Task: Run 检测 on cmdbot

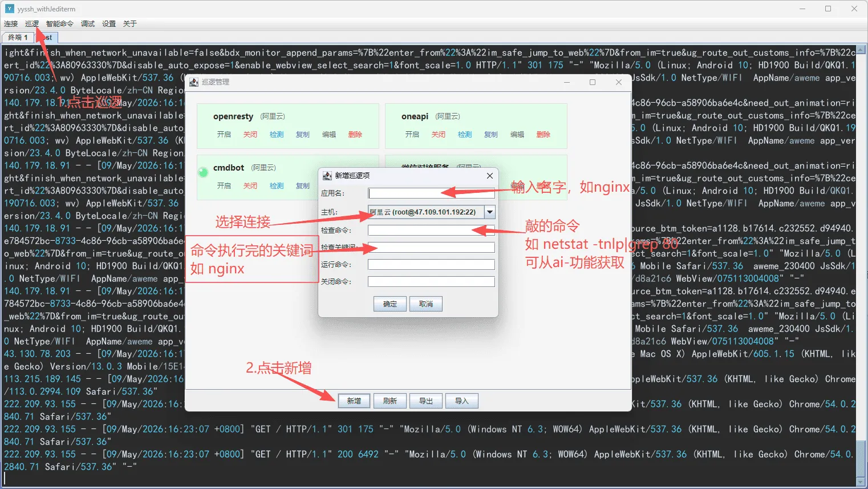Action: (277, 186)
